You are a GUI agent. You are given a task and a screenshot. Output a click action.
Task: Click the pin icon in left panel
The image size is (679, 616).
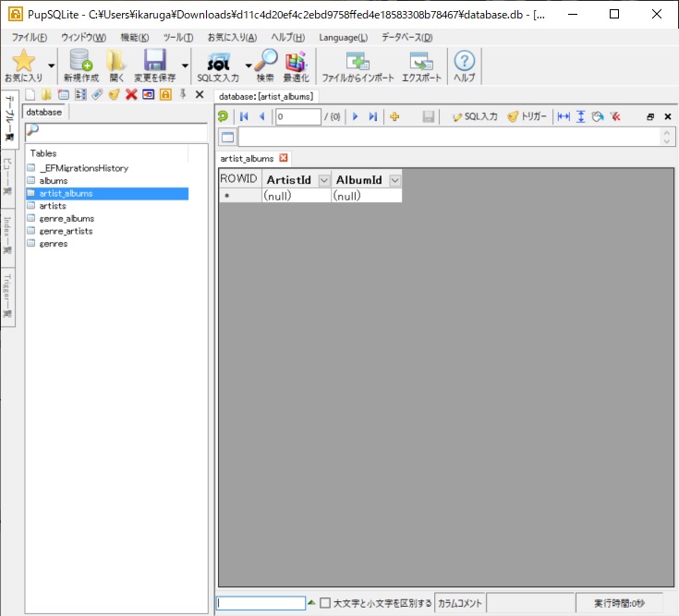click(183, 94)
